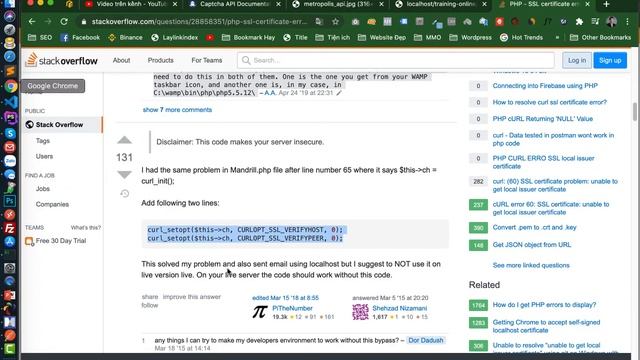Open the Website Đẹp bookmarks folder
Image resolution: width=640 pixels, height=360 pixels.
click(382, 38)
